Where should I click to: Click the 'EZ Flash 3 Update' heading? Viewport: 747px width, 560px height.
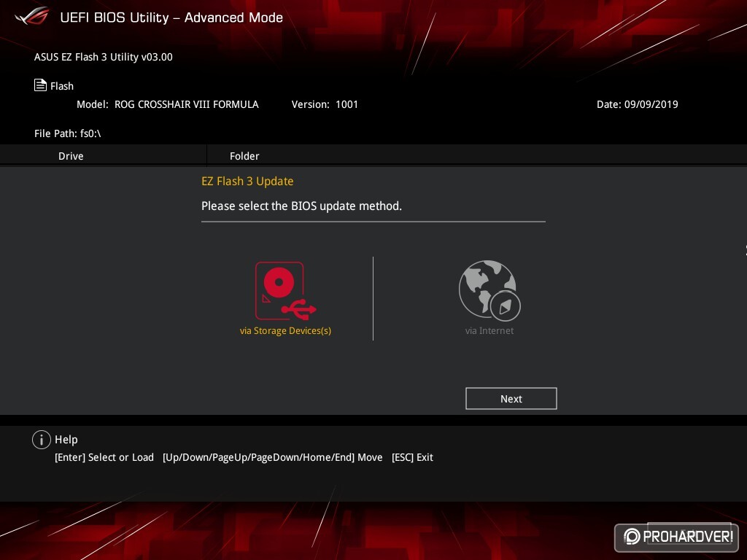247,182
